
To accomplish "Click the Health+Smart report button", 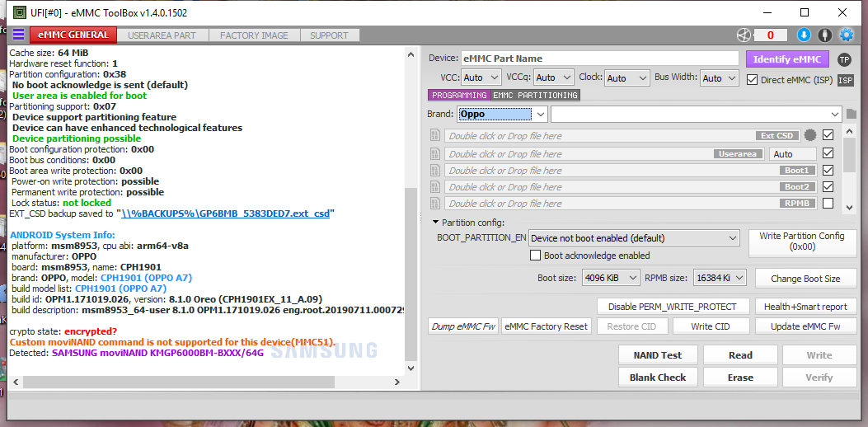I will click(805, 307).
